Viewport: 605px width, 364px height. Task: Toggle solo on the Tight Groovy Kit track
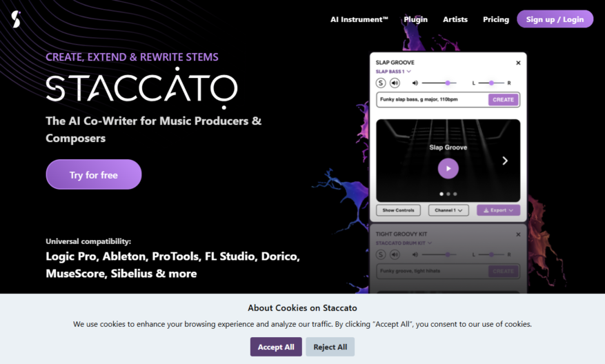(381, 254)
